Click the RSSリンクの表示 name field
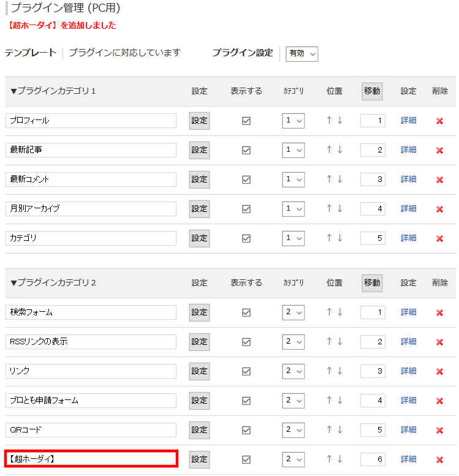 (91, 342)
